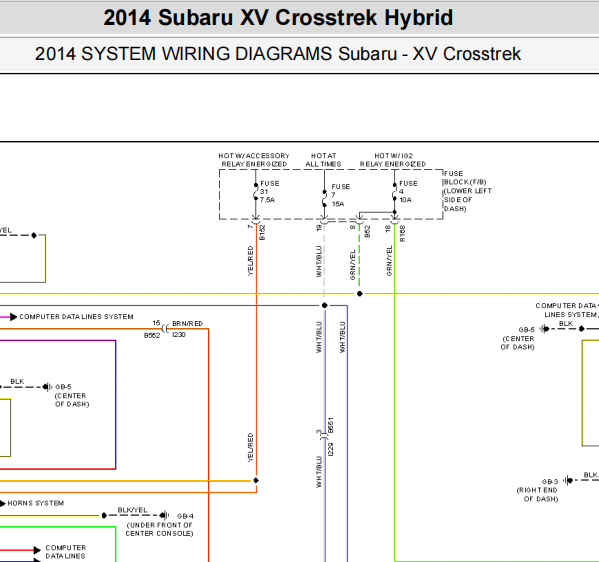Select the left 'COMPUTER DATA LINES SYSTEM' reference text

coord(76,317)
